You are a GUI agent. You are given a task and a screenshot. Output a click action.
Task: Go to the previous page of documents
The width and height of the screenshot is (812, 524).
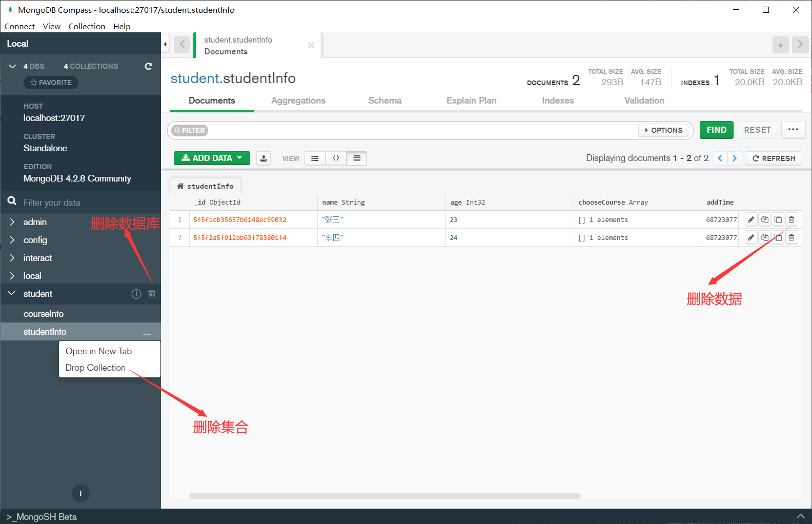(x=720, y=158)
